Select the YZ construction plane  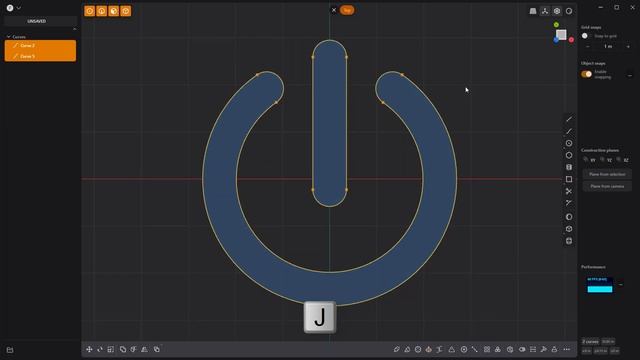(x=606, y=160)
